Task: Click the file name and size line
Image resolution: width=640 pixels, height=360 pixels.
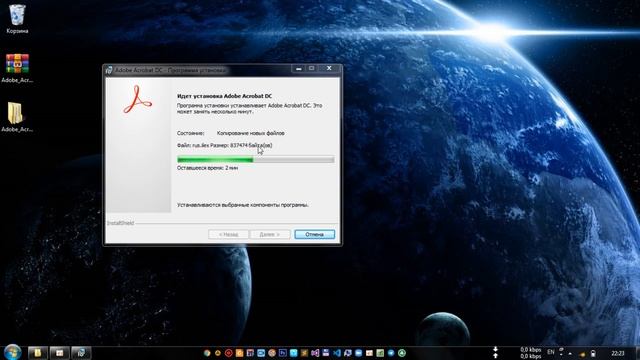Action: pos(224,145)
